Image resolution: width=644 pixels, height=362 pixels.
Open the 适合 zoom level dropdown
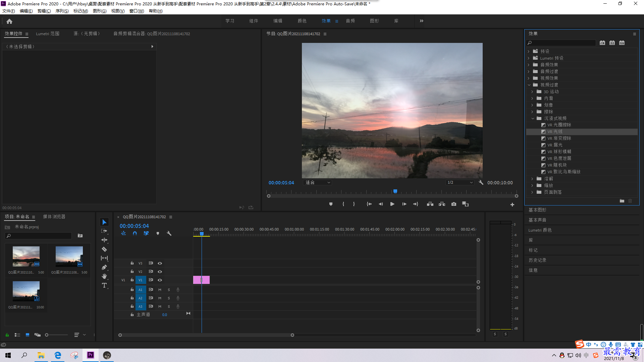[317, 183]
